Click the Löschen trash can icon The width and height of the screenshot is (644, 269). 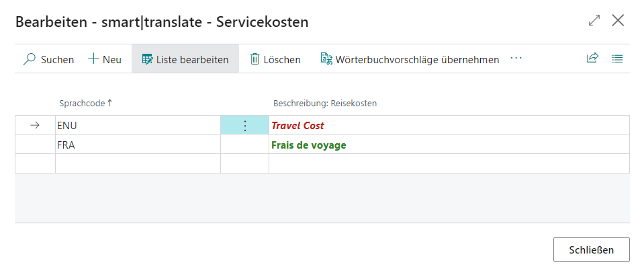255,59
